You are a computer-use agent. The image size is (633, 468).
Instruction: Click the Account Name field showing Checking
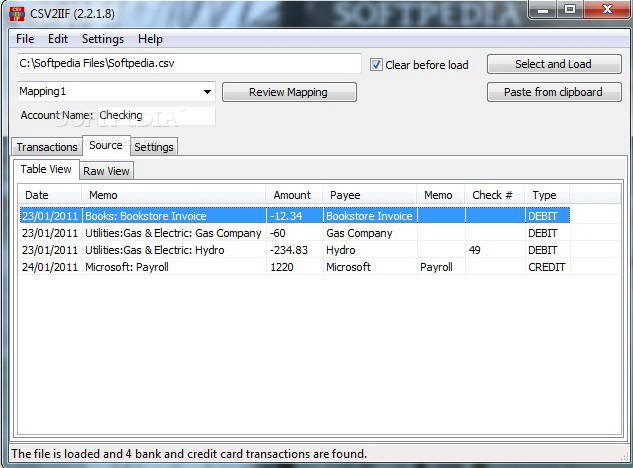(x=157, y=115)
